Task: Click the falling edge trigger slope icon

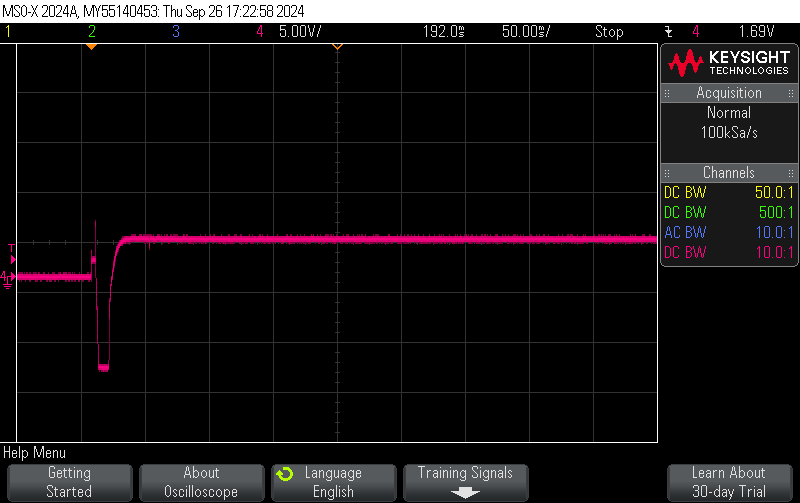Action: pyautogui.click(x=668, y=32)
